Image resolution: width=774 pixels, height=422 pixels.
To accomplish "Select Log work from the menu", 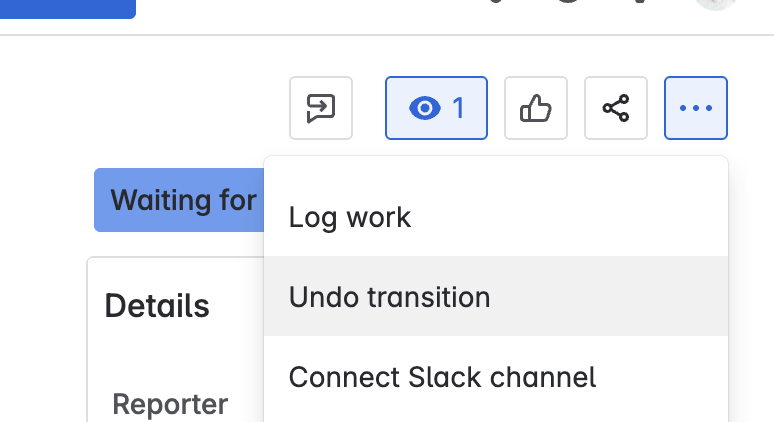I will point(350,217).
